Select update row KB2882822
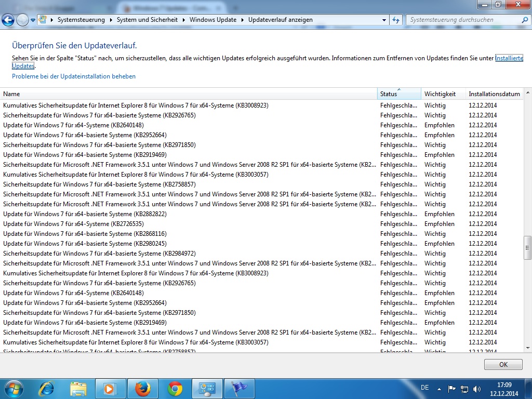Image resolution: width=532 pixels, height=399 pixels. click(x=262, y=214)
